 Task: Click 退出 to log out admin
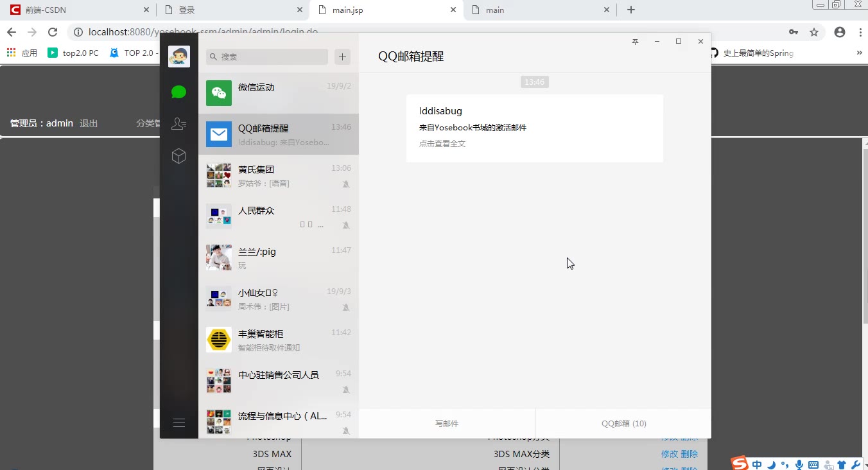point(89,123)
